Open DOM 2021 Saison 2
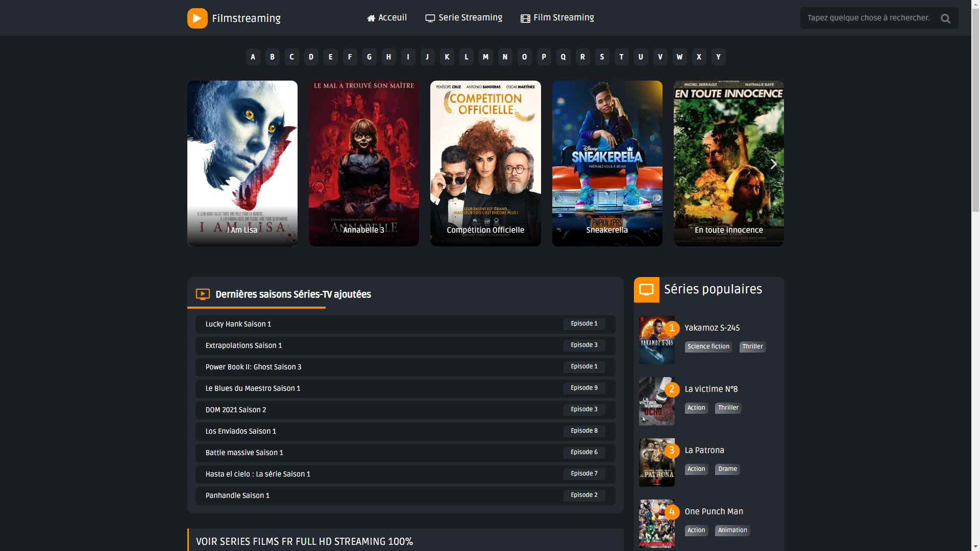Image resolution: width=980 pixels, height=551 pixels. tap(405, 410)
